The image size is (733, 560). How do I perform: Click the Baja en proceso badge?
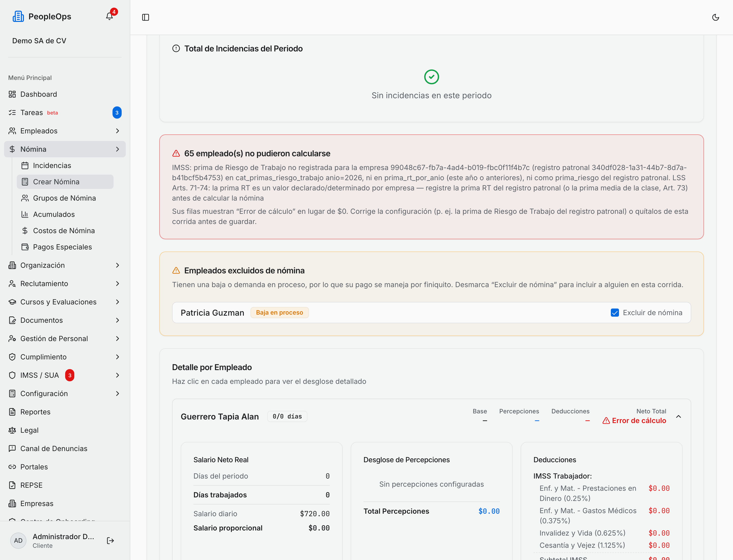279,313
